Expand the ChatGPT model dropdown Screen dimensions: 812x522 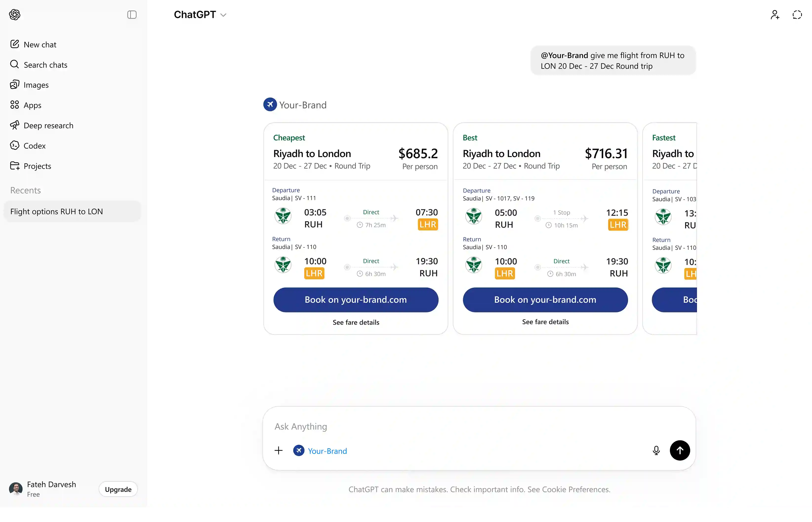pos(200,15)
